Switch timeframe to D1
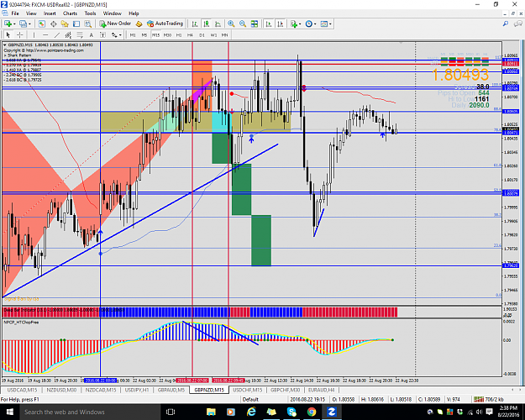The width and height of the screenshot is (525, 420). point(202,34)
